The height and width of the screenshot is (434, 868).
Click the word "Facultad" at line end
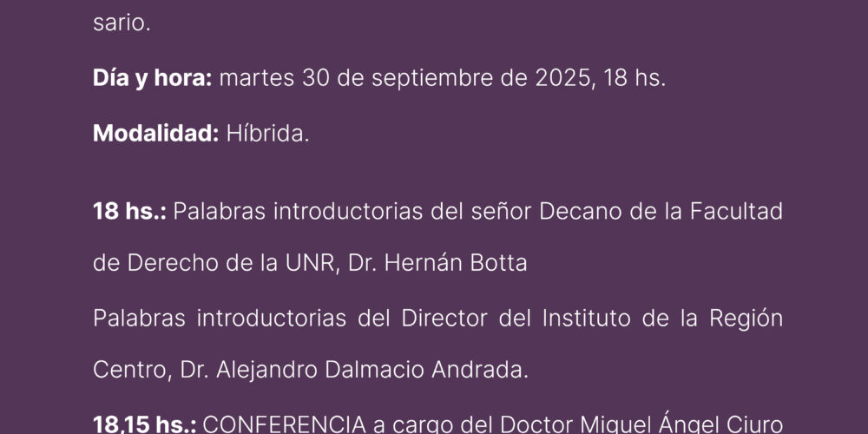[736, 212]
